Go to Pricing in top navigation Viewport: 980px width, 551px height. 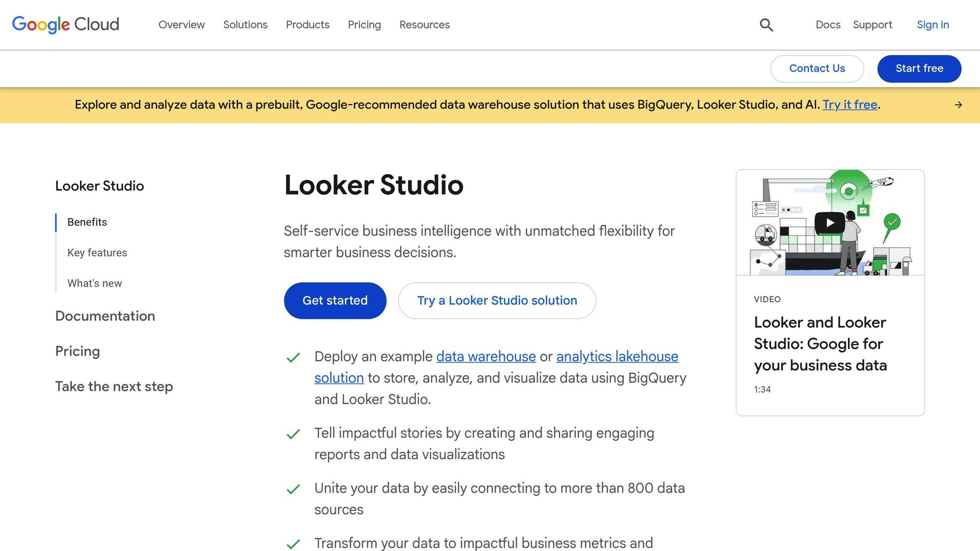[364, 25]
